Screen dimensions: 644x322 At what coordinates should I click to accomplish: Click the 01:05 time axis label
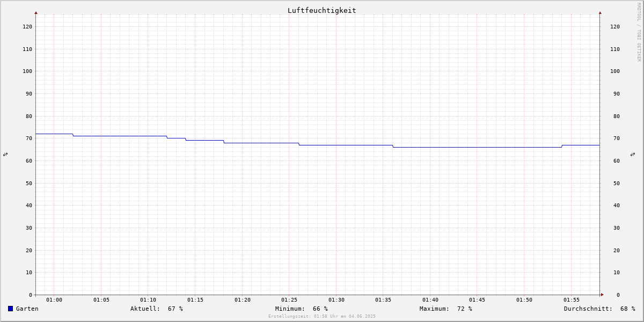pos(101,300)
